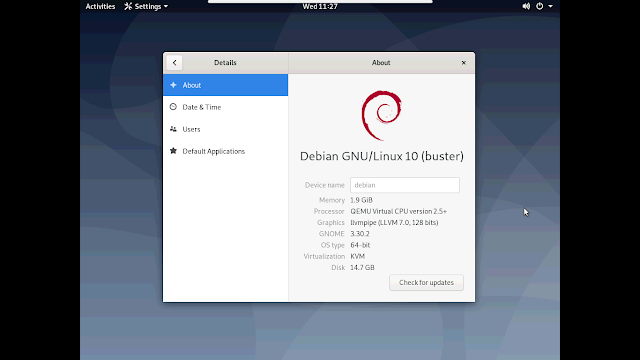Open the Activities overview
Screen dimensions: 640x360
(100, 6)
